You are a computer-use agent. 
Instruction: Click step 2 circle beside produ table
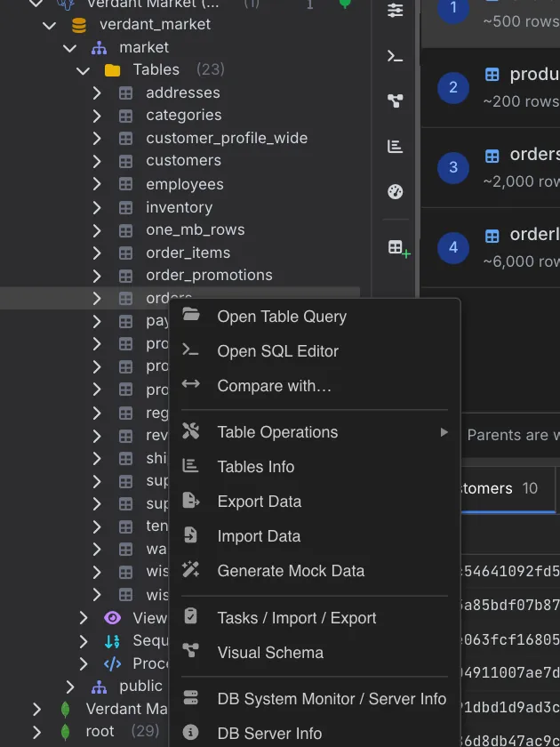click(452, 87)
